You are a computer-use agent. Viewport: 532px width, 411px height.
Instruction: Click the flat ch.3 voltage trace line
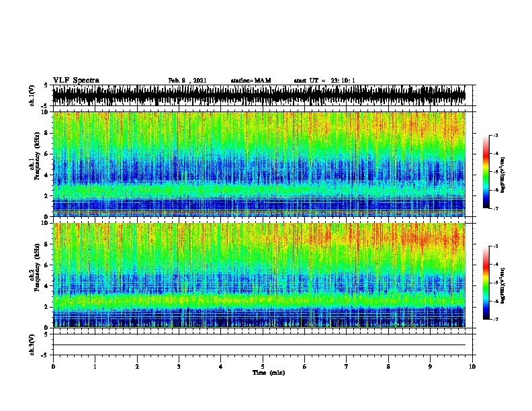coord(259,345)
